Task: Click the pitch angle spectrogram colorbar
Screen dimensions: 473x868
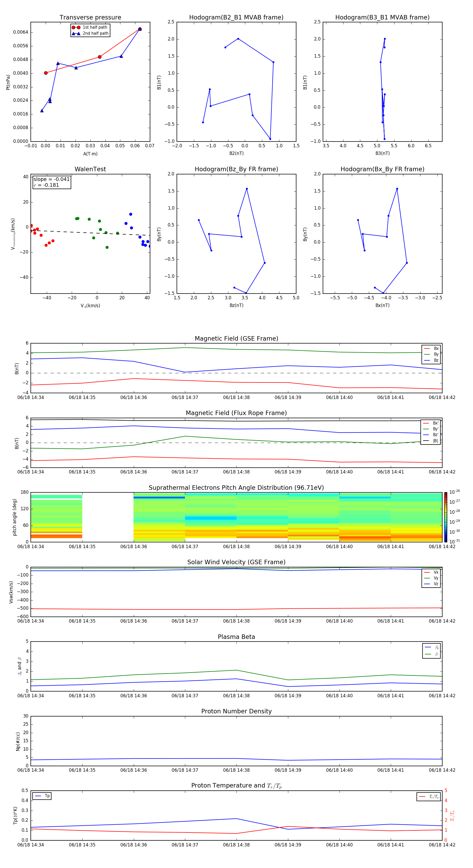Action: pyautogui.click(x=446, y=517)
